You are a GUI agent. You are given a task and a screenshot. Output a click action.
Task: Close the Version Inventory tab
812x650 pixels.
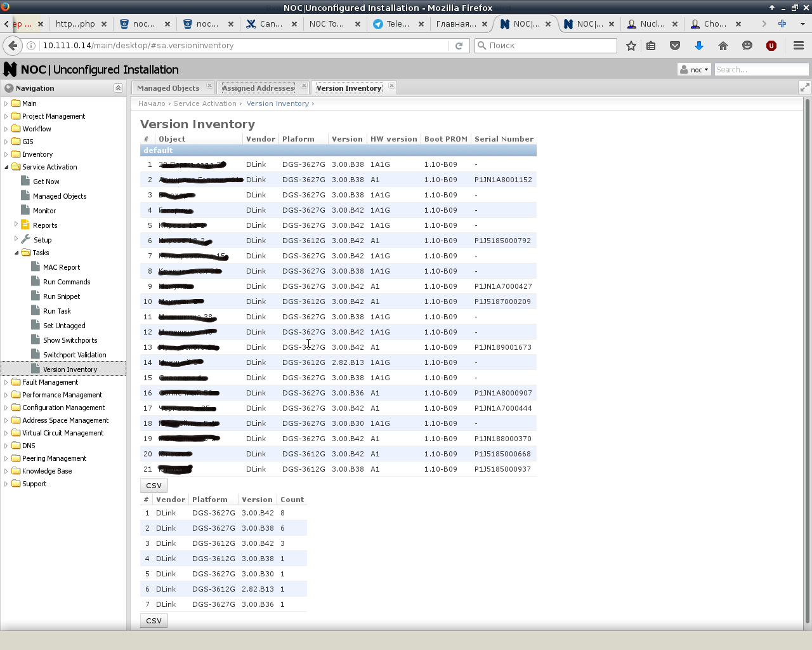(x=391, y=86)
